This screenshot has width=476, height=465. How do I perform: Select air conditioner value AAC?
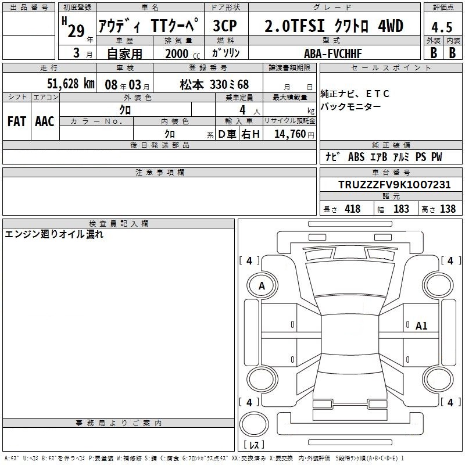45,121
